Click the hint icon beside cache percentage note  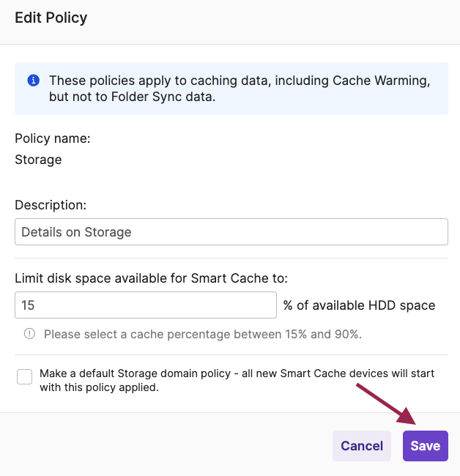30,334
